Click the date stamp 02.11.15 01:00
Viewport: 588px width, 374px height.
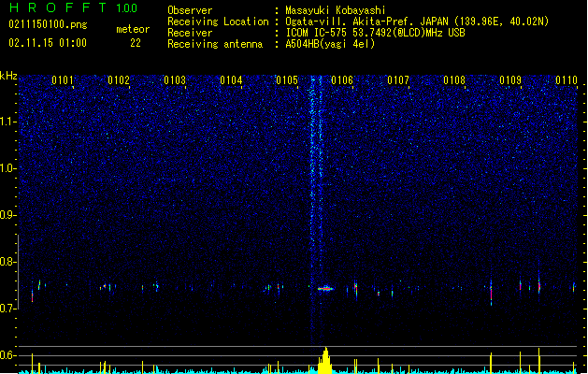(x=48, y=43)
